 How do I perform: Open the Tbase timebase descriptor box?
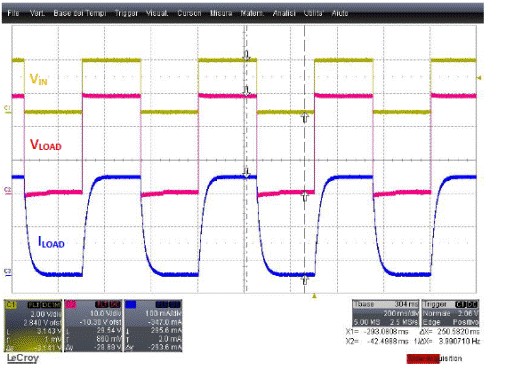pyautogui.click(x=386, y=313)
